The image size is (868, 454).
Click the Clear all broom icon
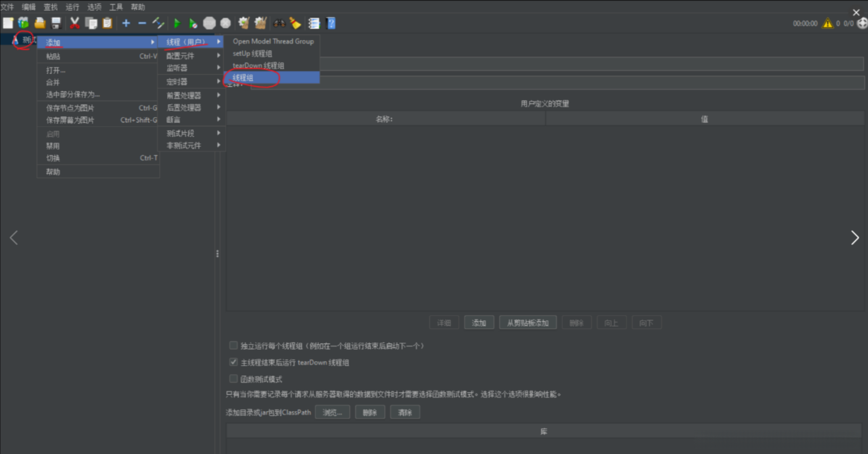[x=295, y=23]
